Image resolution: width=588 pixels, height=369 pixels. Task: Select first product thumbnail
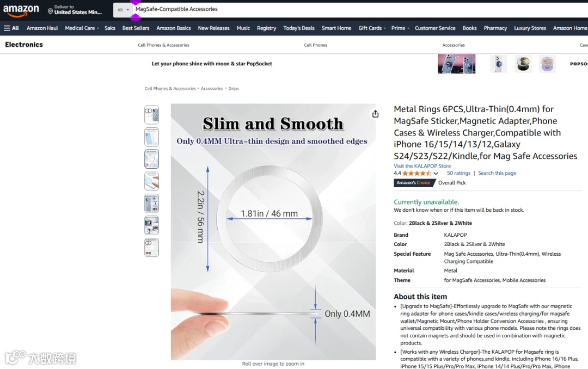(151, 115)
